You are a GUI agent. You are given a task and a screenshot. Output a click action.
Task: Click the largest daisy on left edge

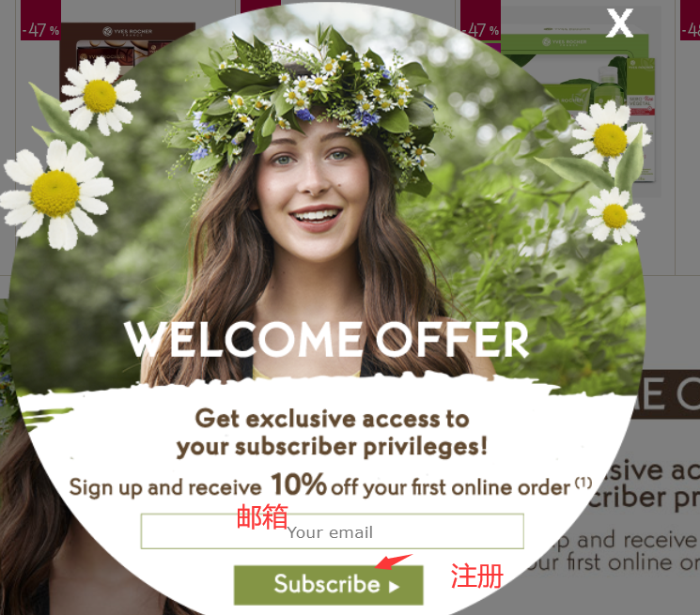pos(56,194)
